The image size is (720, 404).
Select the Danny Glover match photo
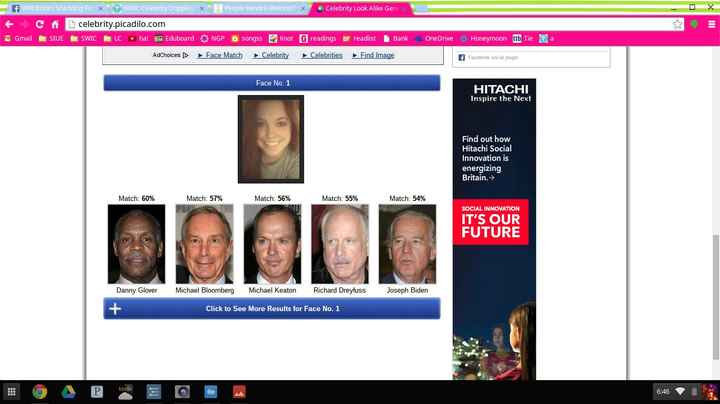136,244
